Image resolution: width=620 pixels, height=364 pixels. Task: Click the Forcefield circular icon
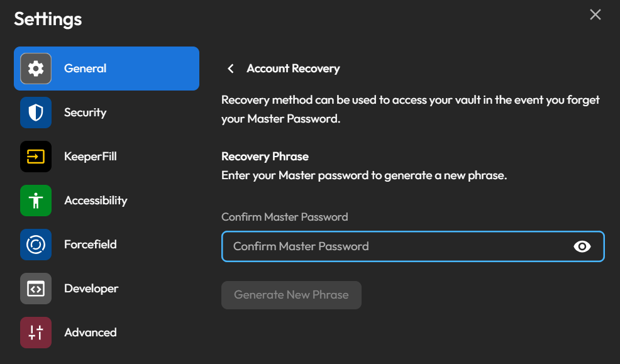[36, 245]
